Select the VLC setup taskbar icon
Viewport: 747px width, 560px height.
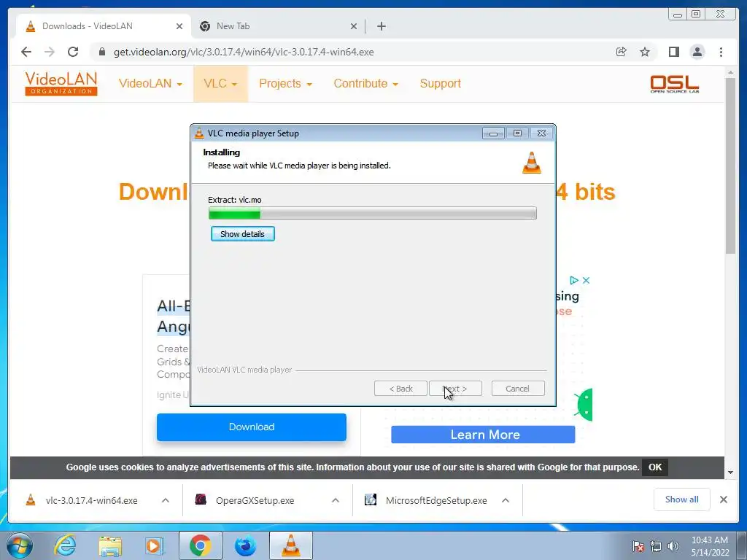pos(290,545)
